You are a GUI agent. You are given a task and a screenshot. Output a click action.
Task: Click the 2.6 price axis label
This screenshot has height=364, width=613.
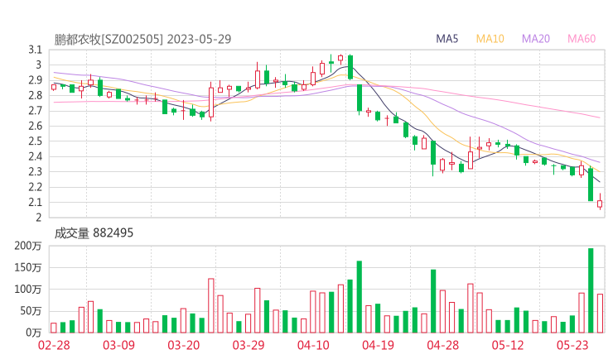[35, 126]
